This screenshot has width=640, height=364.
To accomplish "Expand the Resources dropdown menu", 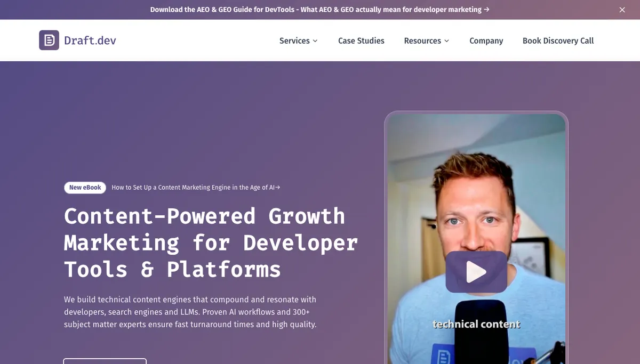I will (x=427, y=41).
